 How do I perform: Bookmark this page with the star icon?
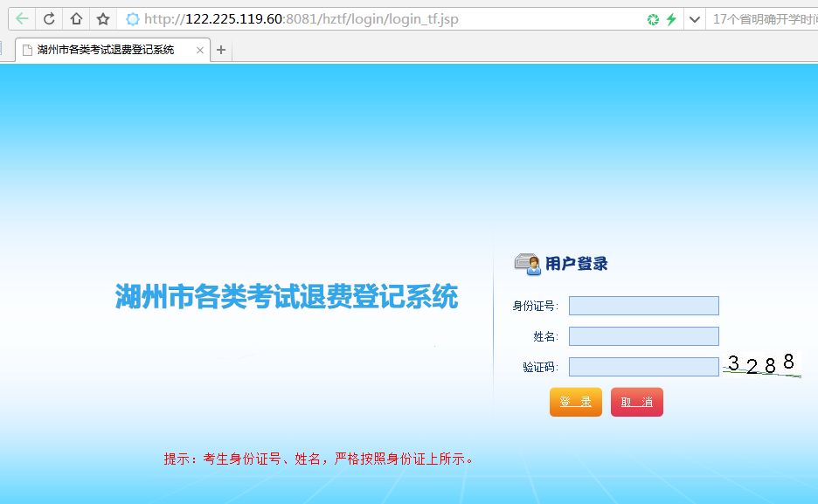[x=103, y=19]
